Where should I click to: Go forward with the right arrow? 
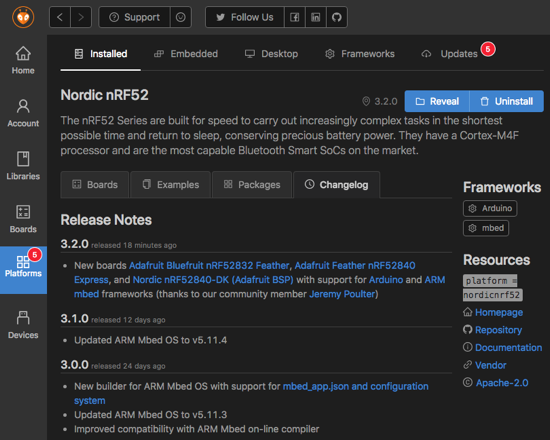[x=81, y=17]
